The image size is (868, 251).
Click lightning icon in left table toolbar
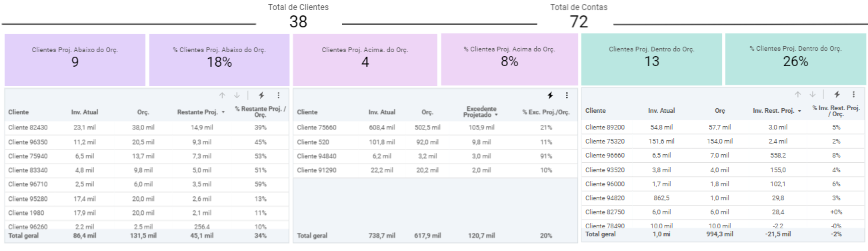tap(261, 95)
